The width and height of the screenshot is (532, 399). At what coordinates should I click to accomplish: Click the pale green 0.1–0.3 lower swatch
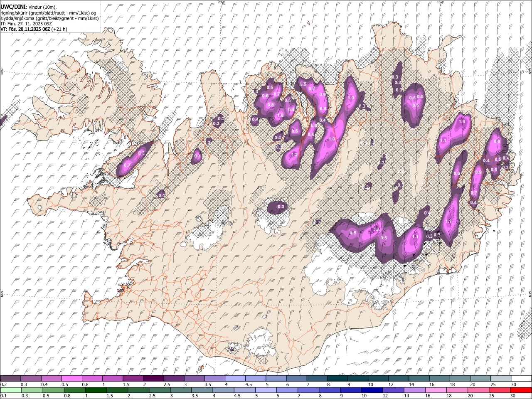(11, 390)
